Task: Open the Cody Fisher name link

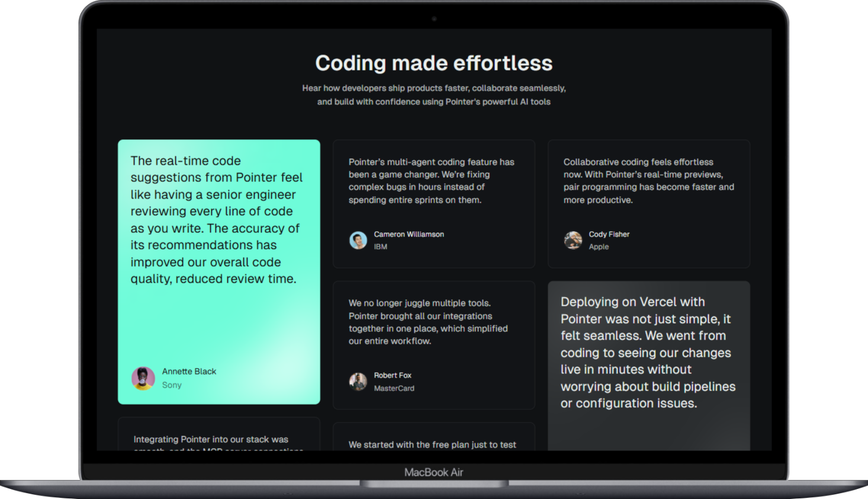Action: [x=609, y=234]
